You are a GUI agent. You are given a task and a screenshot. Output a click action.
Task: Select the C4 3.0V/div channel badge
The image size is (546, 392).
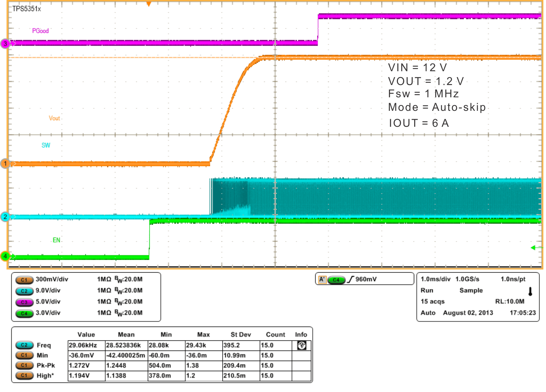(x=25, y=313)
